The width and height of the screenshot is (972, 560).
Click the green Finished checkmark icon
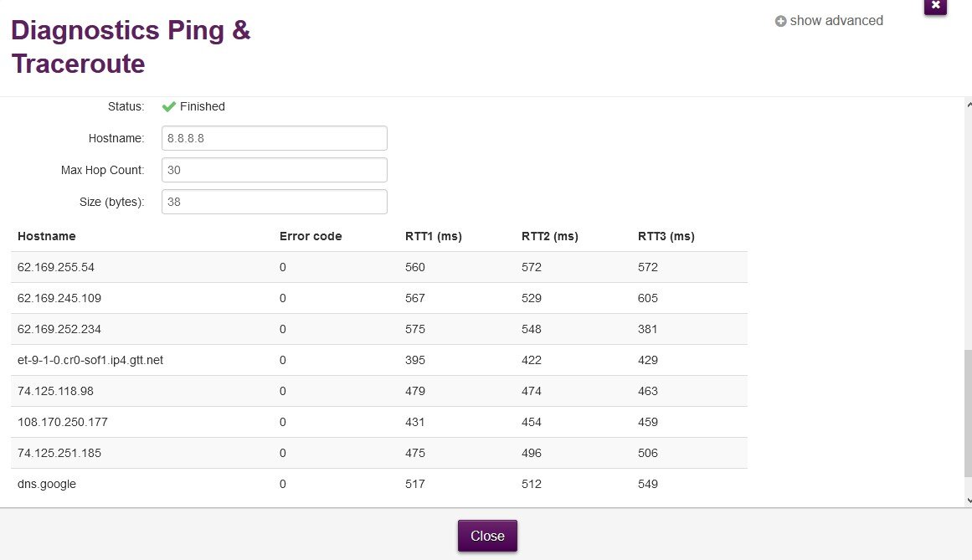[x=168, y=106]
